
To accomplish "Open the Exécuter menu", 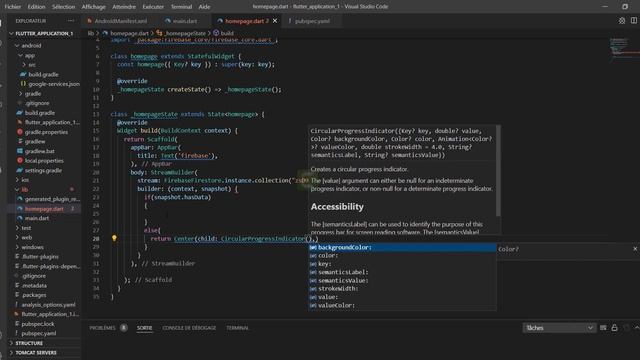I will tap(153, 7).
